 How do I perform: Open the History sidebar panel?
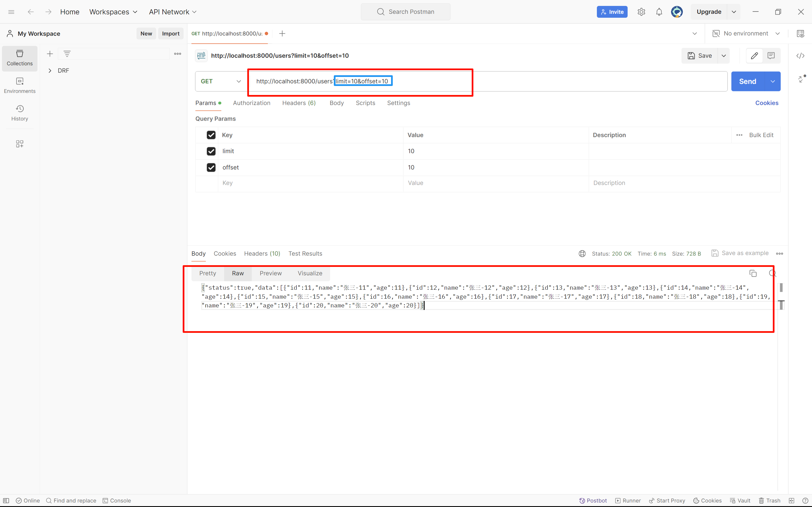19,113
